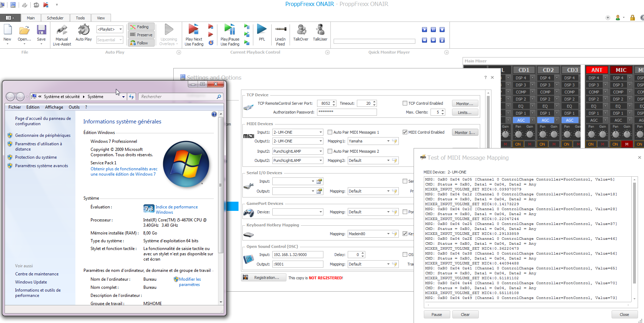
Task: Open the MIDI Output2 PunchLightLAMP dropdown
Action: [321, 160]
